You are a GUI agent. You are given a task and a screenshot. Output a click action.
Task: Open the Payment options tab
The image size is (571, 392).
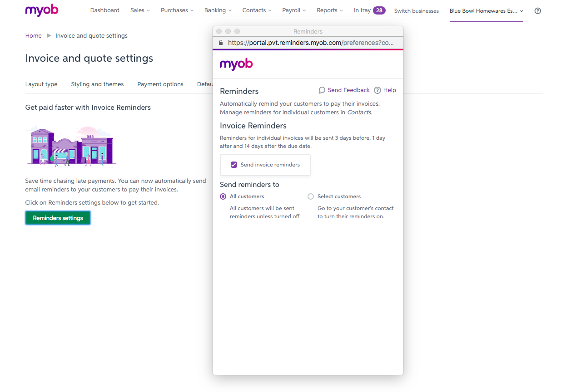[x=160, y=84]
